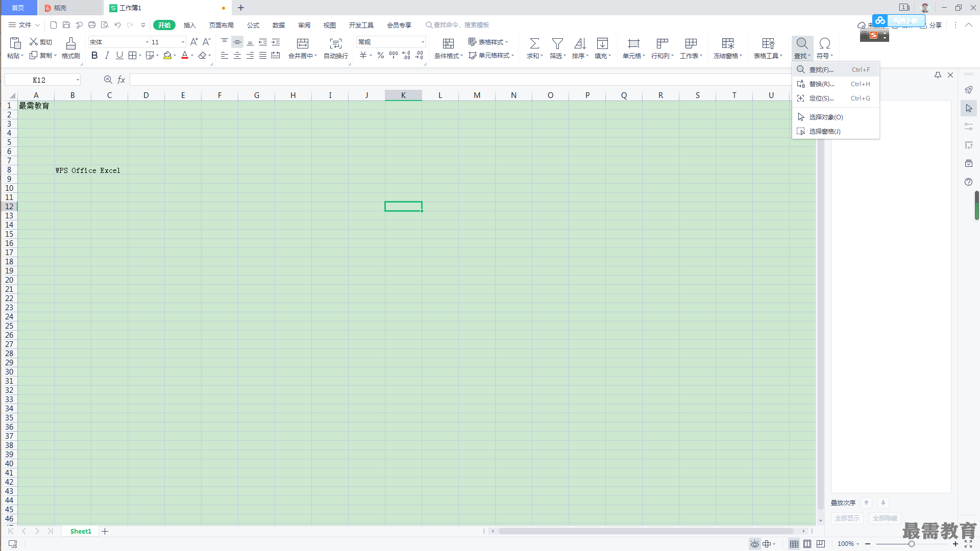Open the Conditional Formatting icon
This screenshot has width=980, height=551.
449,43
